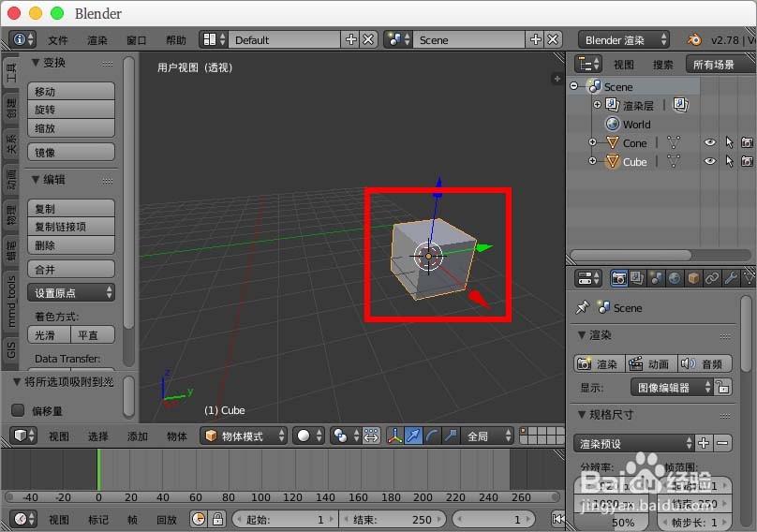
Task: Open the 渲染预设 dropdown
Action: [633, 443]
